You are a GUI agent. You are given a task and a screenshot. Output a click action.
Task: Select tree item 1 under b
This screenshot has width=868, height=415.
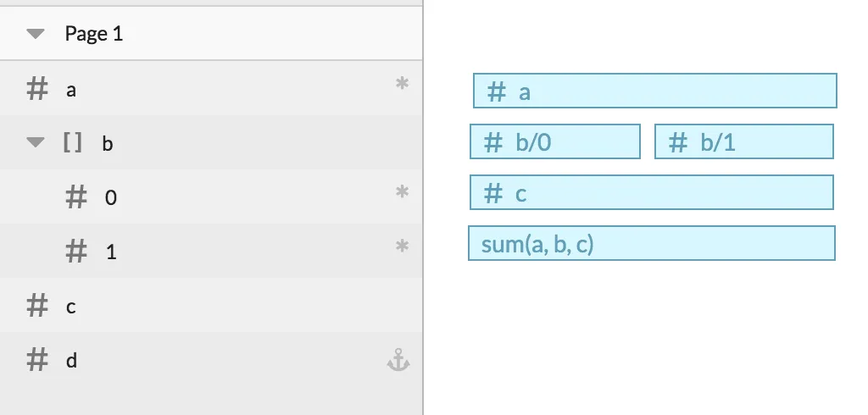[211, 252]
